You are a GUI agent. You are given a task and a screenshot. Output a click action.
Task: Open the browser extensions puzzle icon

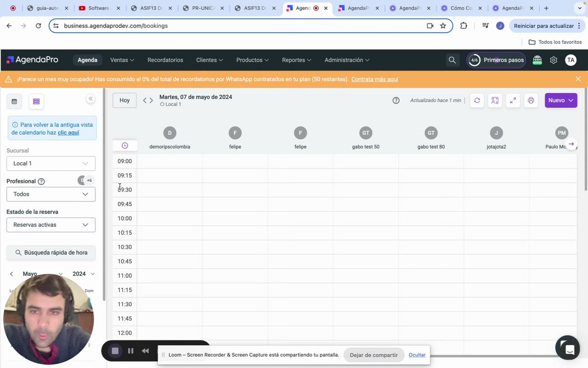464,26
